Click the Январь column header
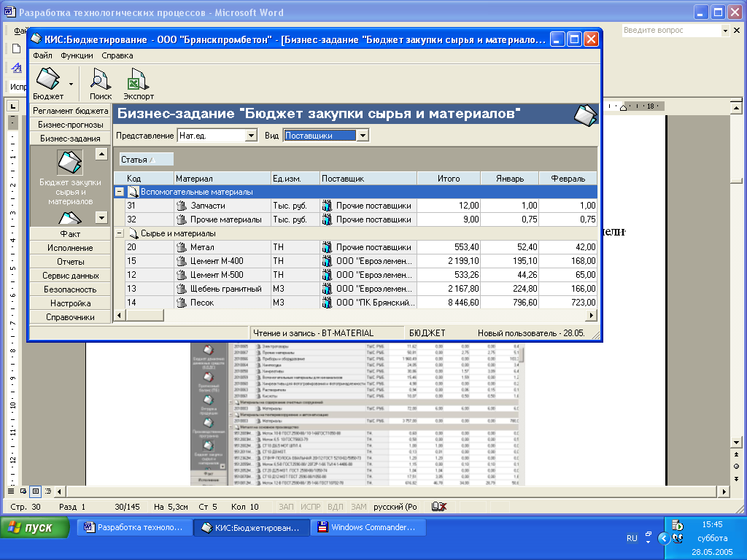 pyautogui.click(x=510, y=179)
